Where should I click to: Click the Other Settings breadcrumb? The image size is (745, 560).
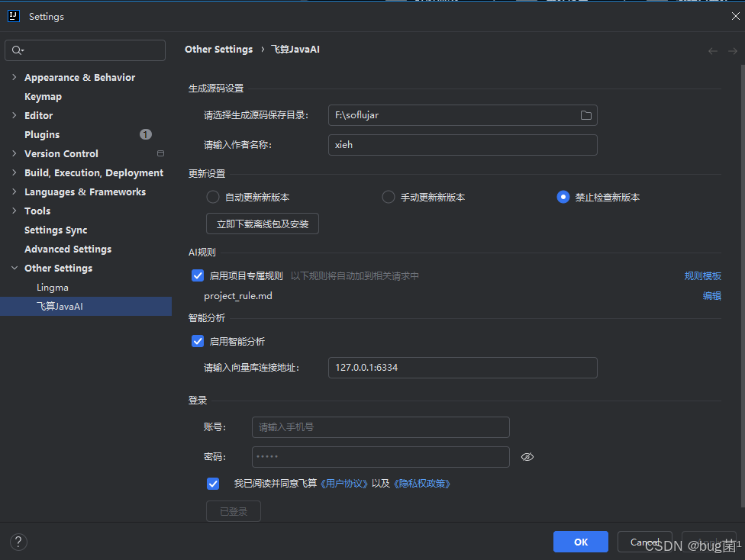point(218,50)
